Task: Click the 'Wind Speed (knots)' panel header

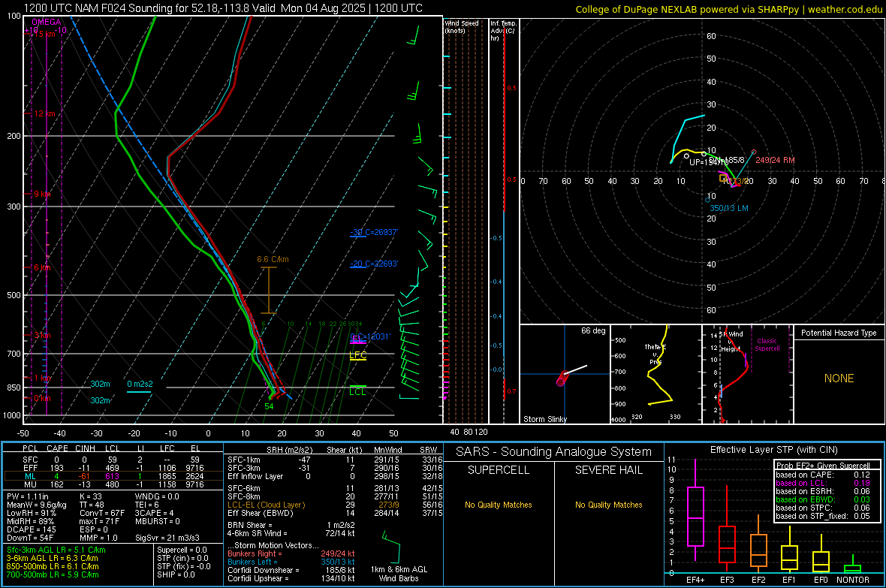Action: 462,26
